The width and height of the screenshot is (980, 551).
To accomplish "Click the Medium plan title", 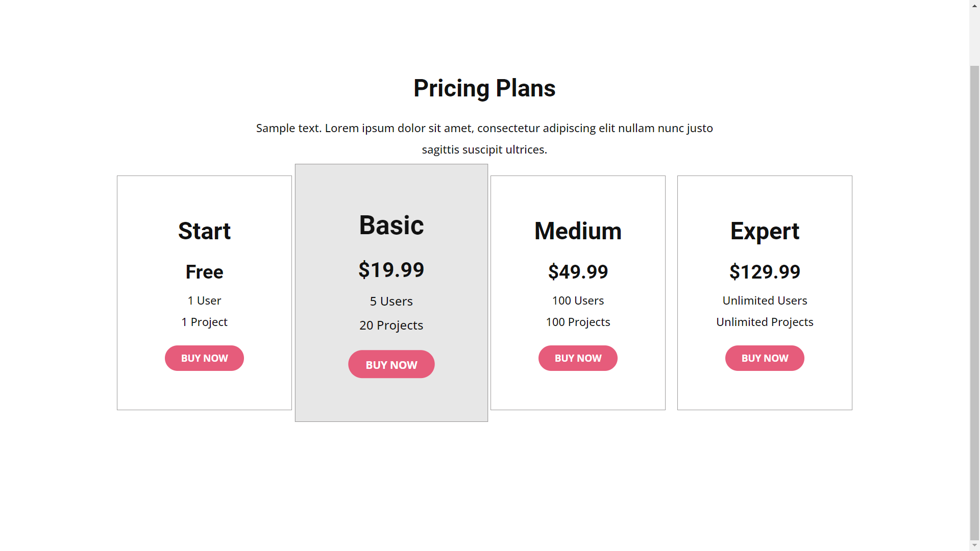I will 578,231.
